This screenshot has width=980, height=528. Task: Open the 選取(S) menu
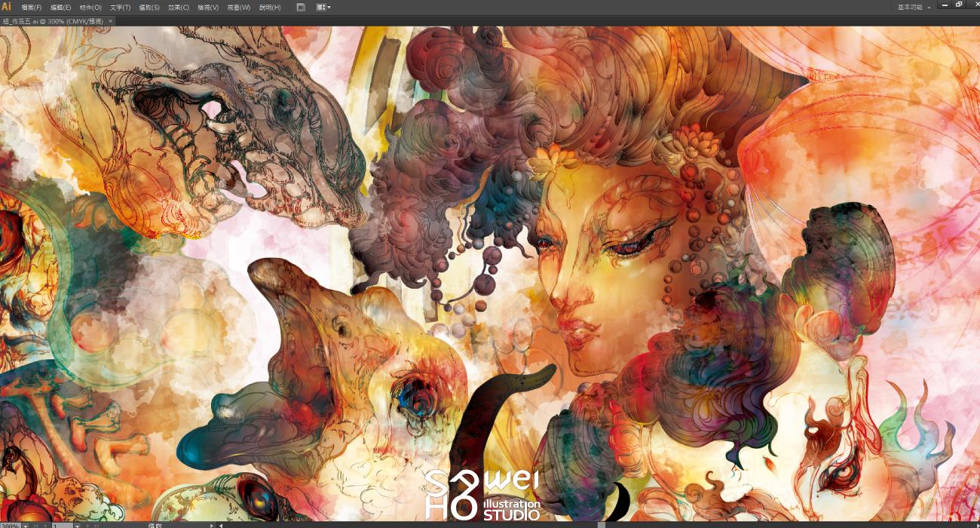[149, 7]
